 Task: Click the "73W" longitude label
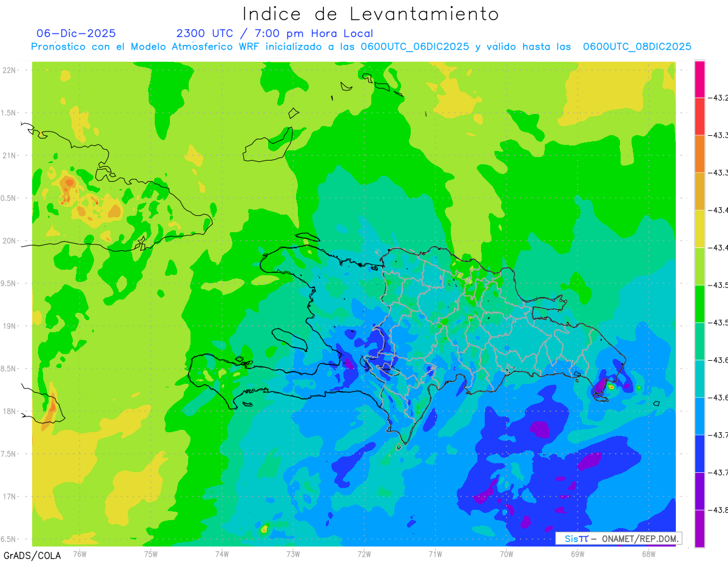coord(293,554)
